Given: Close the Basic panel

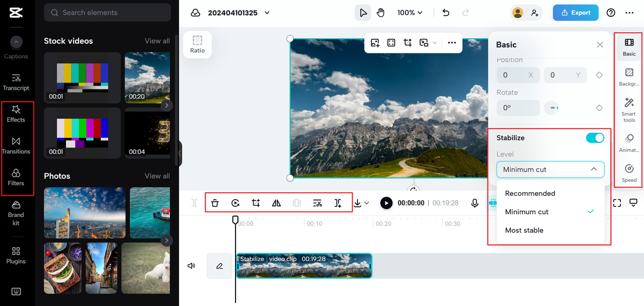Looking at the screenshot, I should tap(600, 45).
